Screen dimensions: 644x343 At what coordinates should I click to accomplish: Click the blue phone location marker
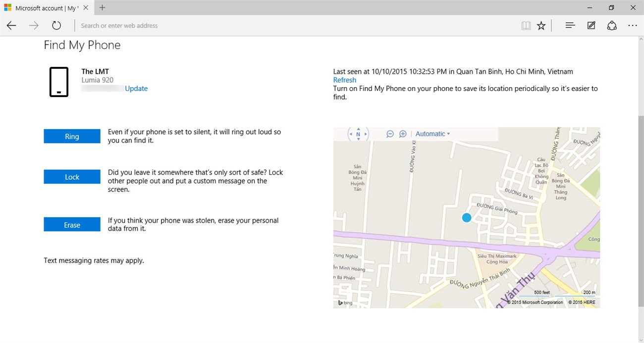coord(467,217)
